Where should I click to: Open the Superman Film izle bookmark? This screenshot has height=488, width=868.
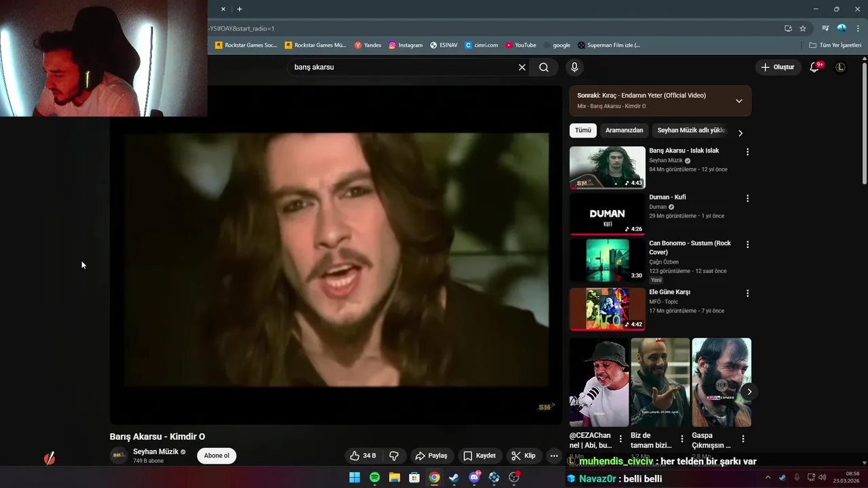tap(609, 45)
